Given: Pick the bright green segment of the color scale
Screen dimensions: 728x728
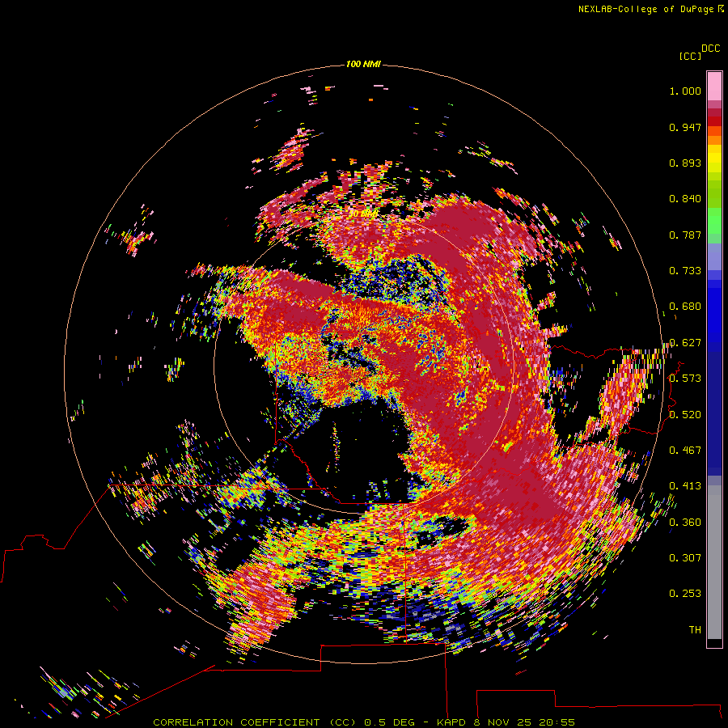Looking at the screenshot, I should pos(714,221).
